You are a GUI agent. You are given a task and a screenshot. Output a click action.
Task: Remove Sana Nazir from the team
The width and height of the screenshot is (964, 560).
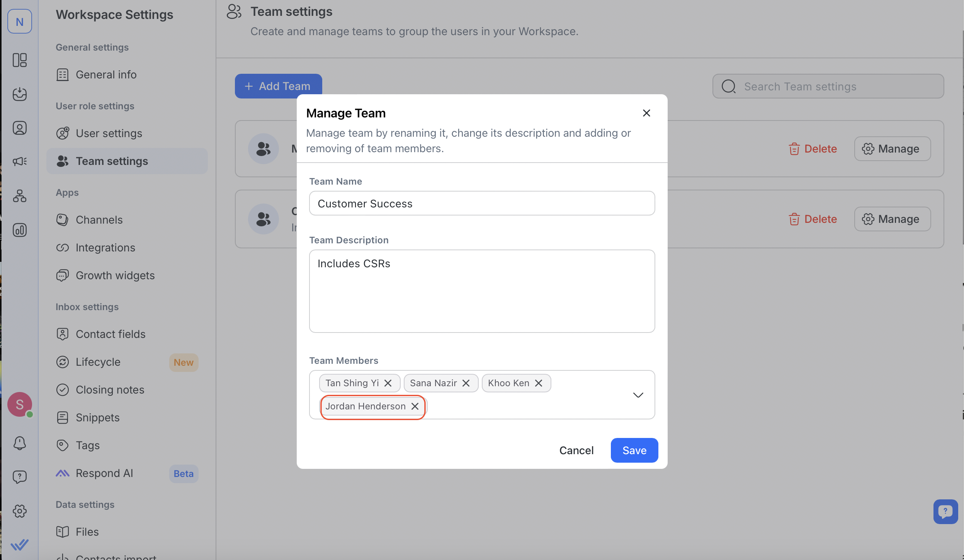[466, 383]
